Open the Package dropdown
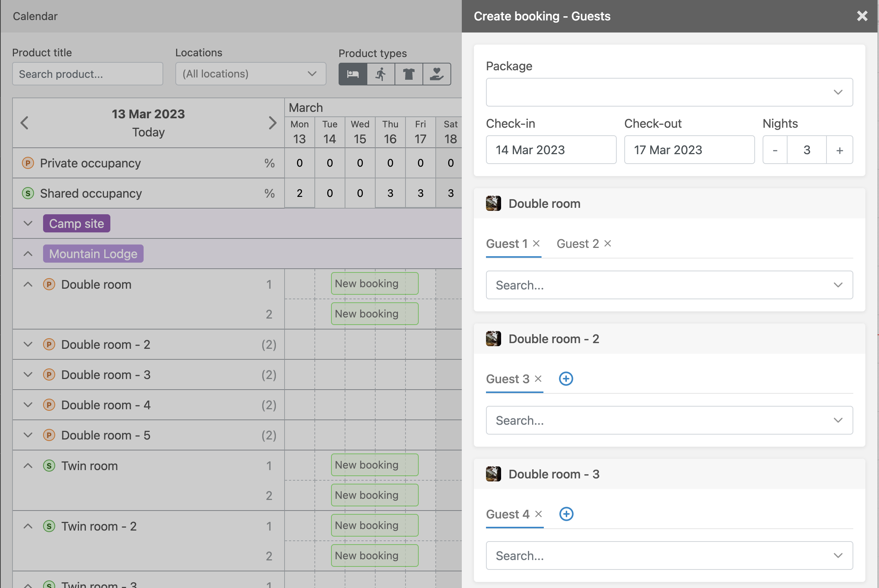 pos(669,92)
